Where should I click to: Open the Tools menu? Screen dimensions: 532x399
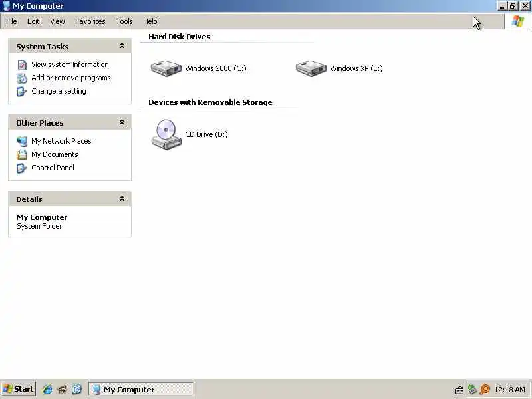[124, 21]
